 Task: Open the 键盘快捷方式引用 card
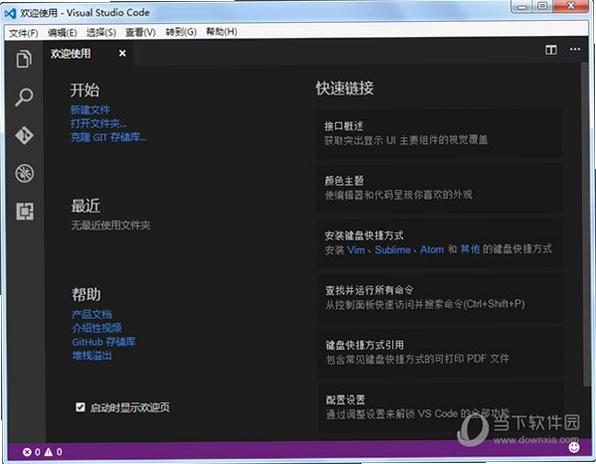coord(440,352)
